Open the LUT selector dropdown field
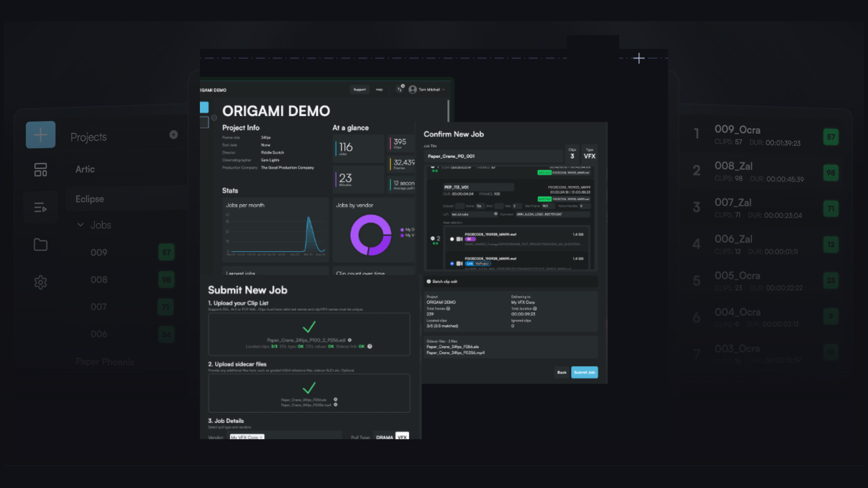 click(474, 214)
